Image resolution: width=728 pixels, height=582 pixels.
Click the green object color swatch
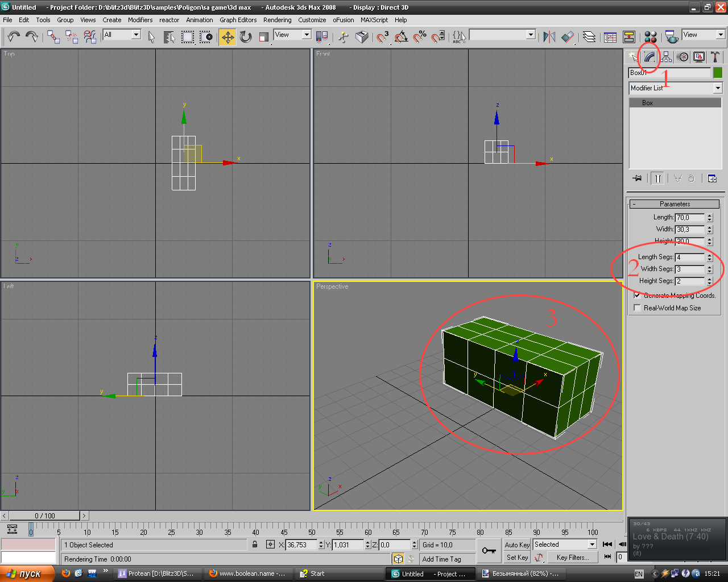(718, 73)
